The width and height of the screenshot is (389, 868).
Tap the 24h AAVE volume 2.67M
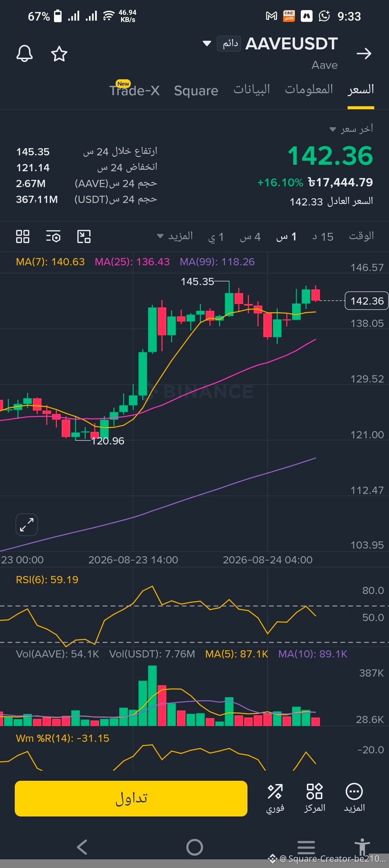click(x=31, y=183)
